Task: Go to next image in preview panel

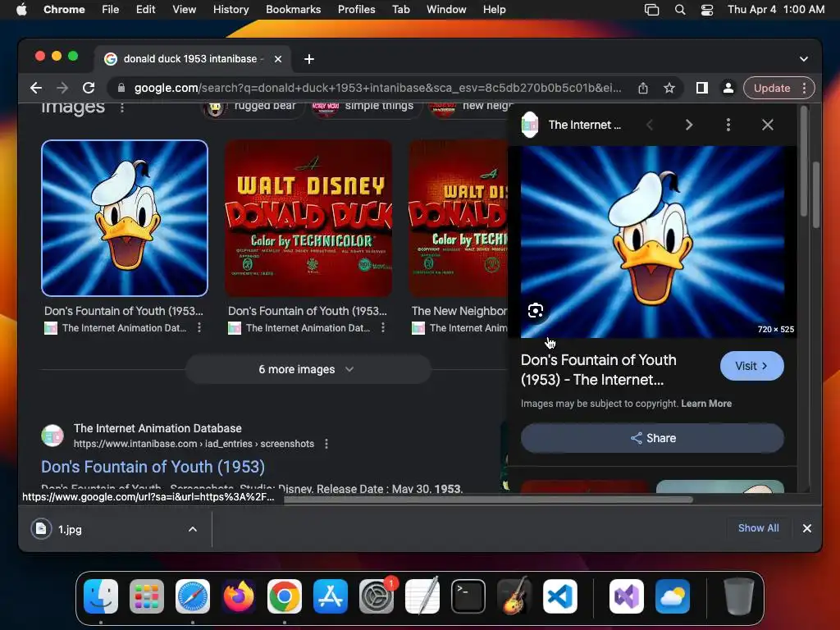Action: point(689,125)
